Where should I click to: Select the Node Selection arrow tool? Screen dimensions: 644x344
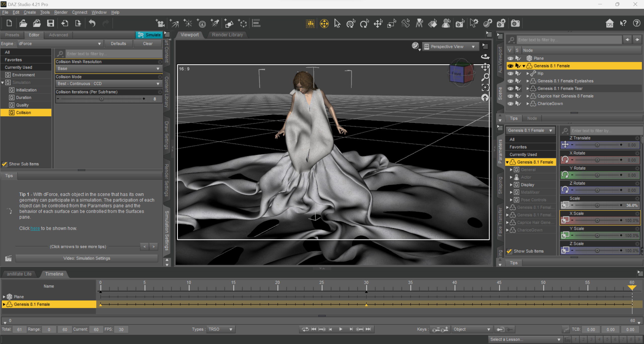point(337,24)
